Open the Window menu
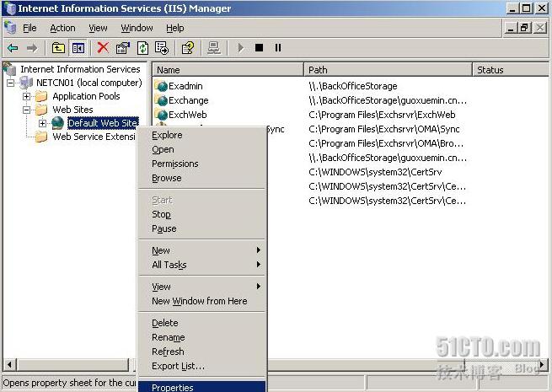552x392 pixels. (x=137, y=28)
